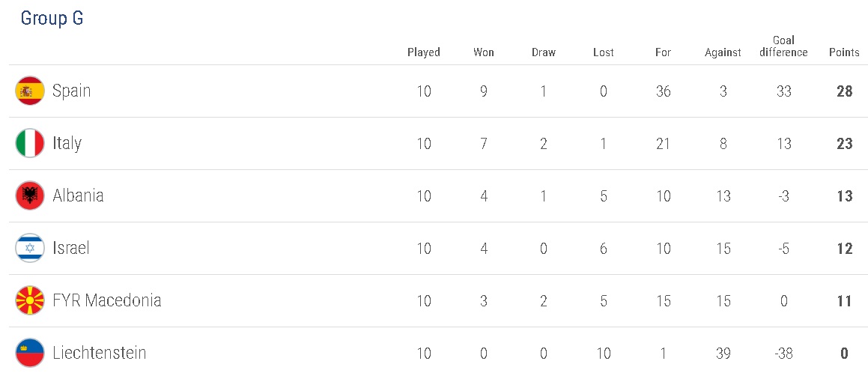Open the Spain team link
Image resolution: width=868 pixels, height=373 pixels.
click(x=71, y=91)
